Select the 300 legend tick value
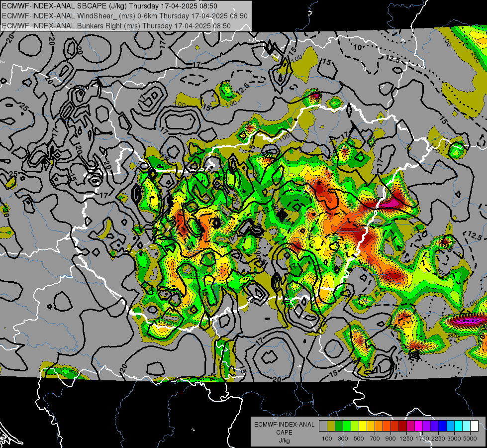 pyautogui.click(x=343, y=439)
